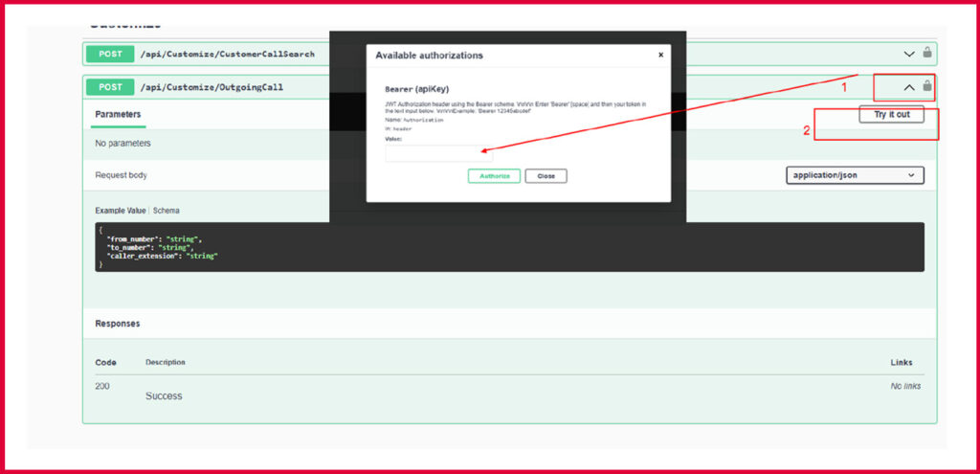
Task: Click the Close button in dialog
Action: tap(546, 176)
